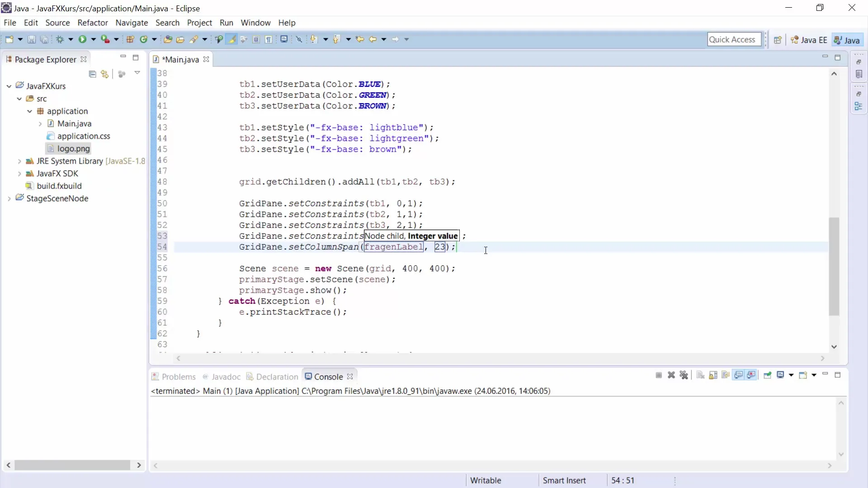
Task: Click the New Java Package icon
Action: coord(130,39)
